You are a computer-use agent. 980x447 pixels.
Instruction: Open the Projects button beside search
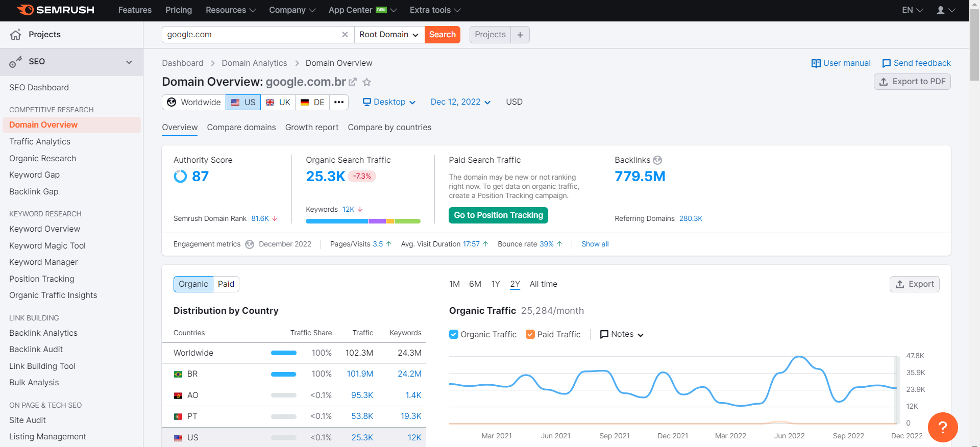(490, 35)
